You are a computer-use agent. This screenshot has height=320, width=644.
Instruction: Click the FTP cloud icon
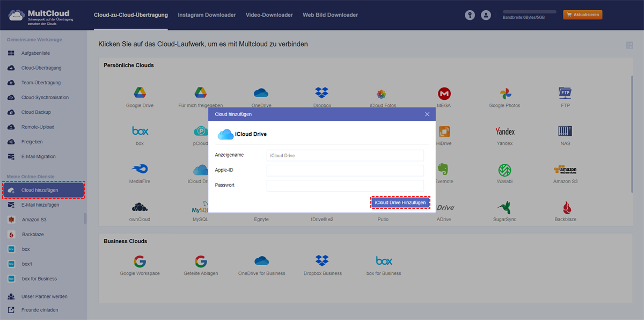565,93
